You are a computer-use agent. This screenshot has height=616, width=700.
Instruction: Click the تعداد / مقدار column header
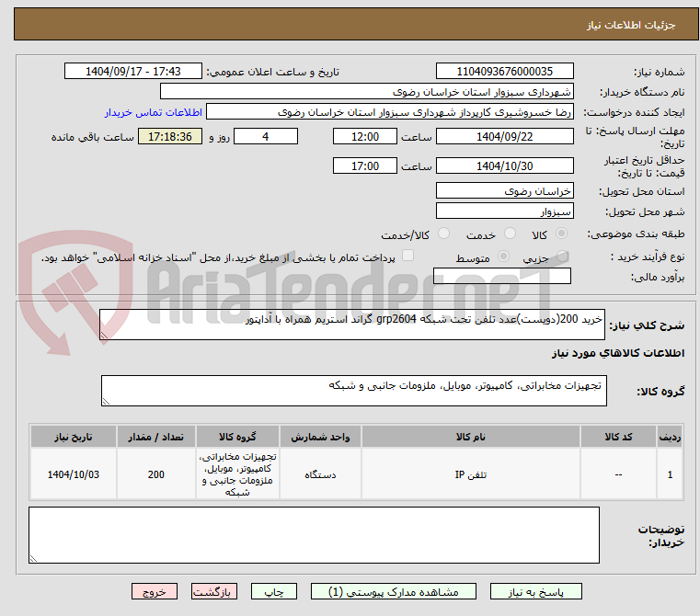(x=156, y=437)
